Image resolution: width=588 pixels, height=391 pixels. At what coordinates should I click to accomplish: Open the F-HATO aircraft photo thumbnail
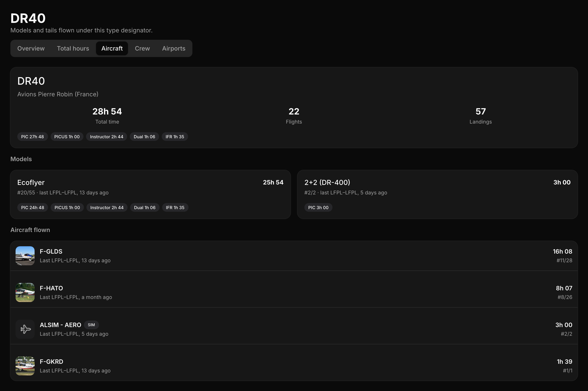[25, 292]
